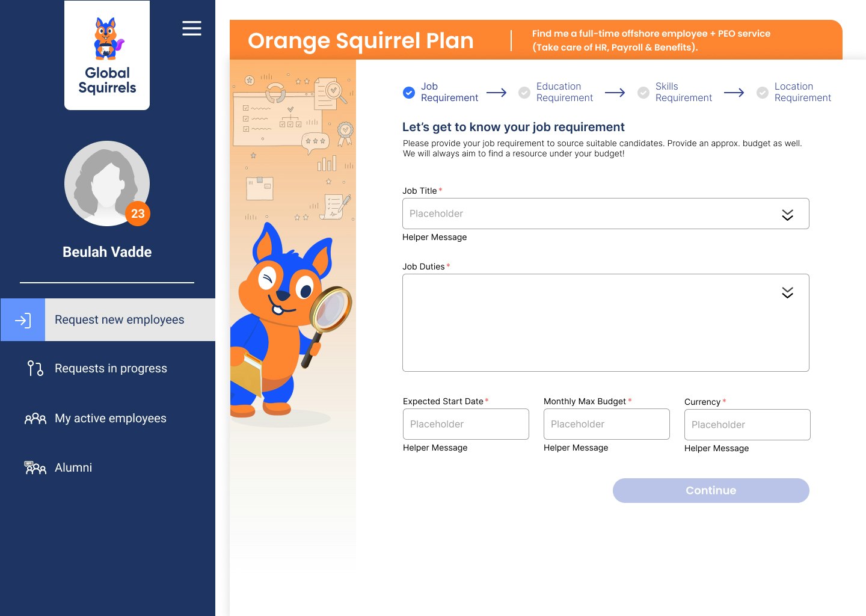Click the Alumni group icon

click(35, 467)
